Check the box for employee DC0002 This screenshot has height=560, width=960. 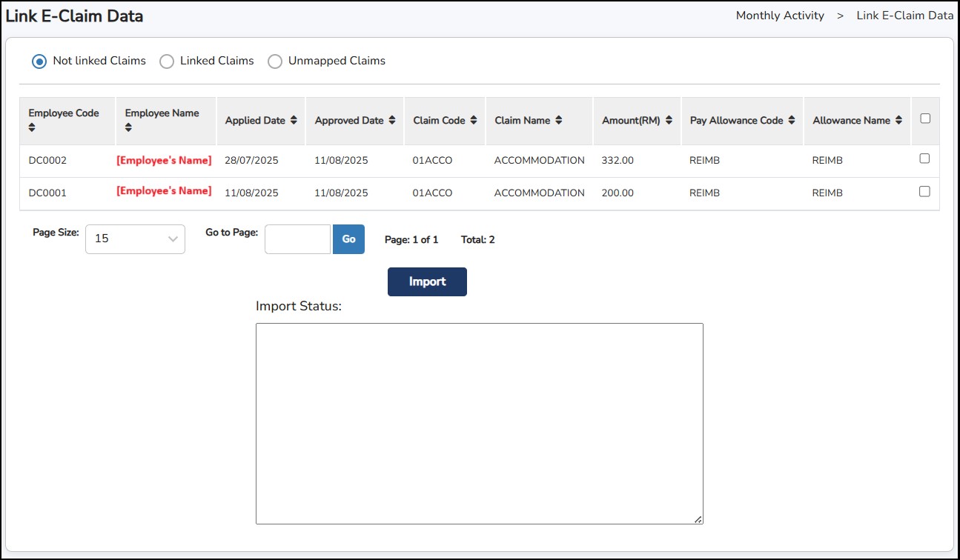(924, 159)
